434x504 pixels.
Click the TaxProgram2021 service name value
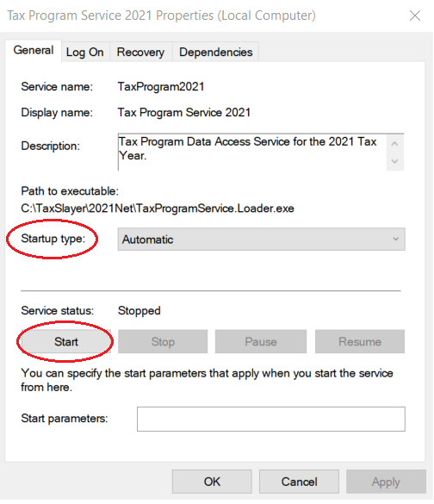tap(161, 86)
